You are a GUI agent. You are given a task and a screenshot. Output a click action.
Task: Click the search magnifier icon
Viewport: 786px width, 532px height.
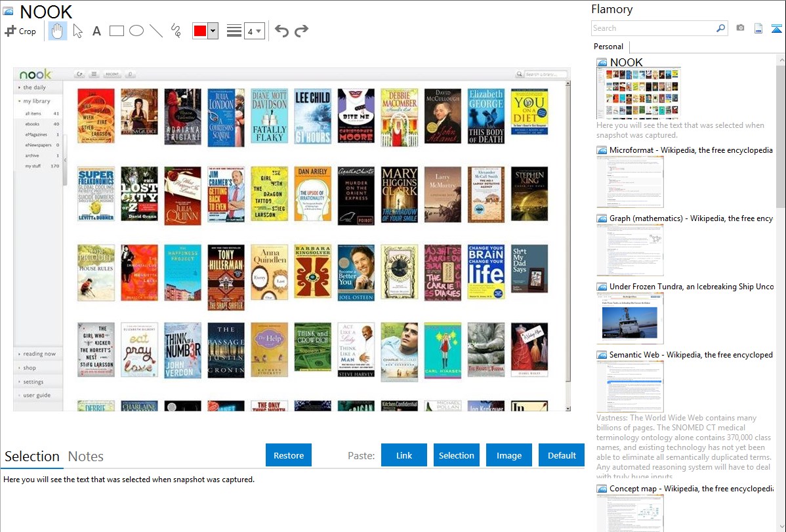click(x=721, y=28)
